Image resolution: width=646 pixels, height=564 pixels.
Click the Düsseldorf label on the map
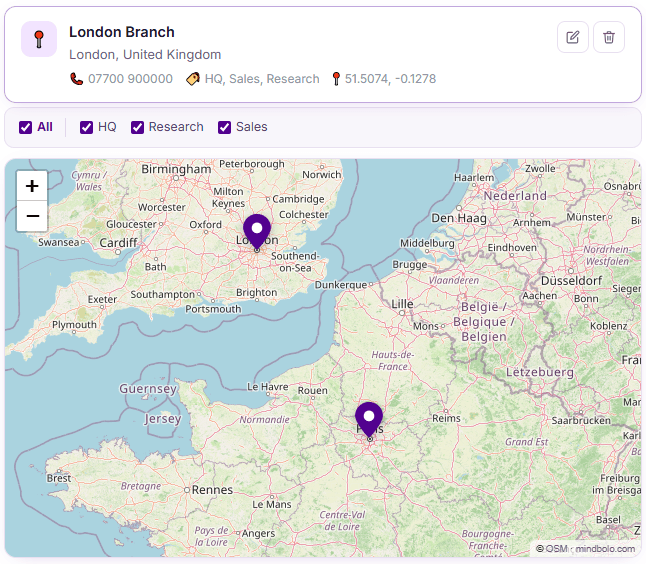coord(571,281)
